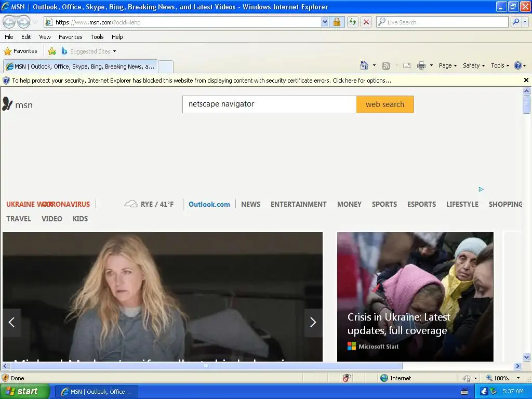
Task: Click the horizontal scrollbar thumb
Action: pos(206,366)
